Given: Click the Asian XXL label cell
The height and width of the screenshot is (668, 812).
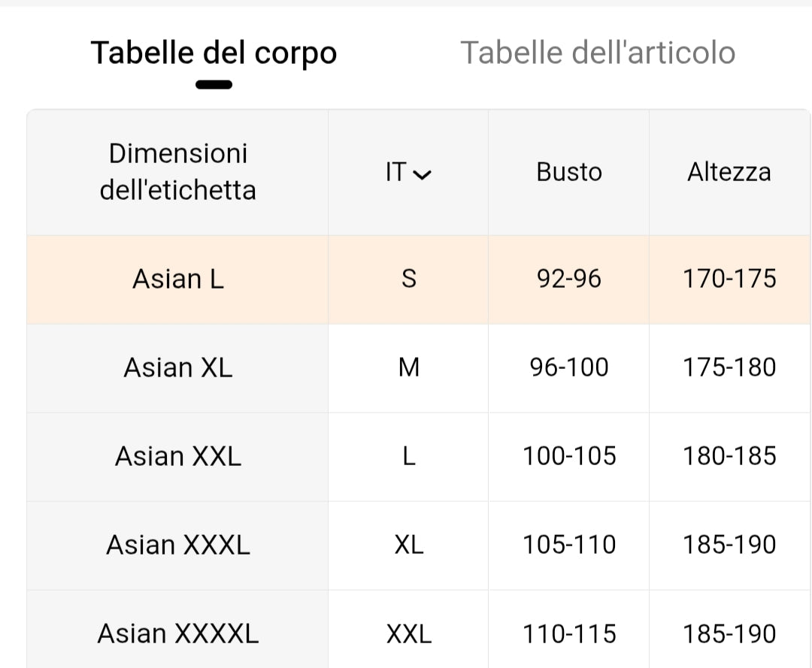Looking at the screenshot, I should pyautogui.click(x=178, y=456).
